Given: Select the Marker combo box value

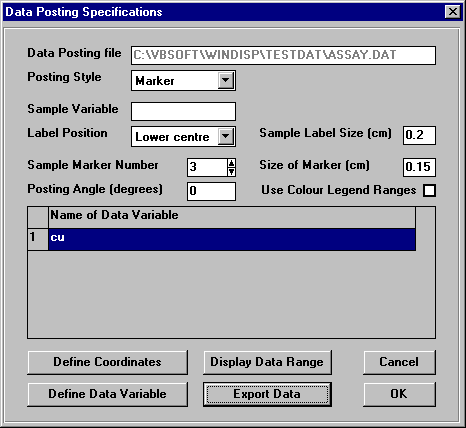Looking at the screenshot, I should pyautogui.click(x=175, y=81).
